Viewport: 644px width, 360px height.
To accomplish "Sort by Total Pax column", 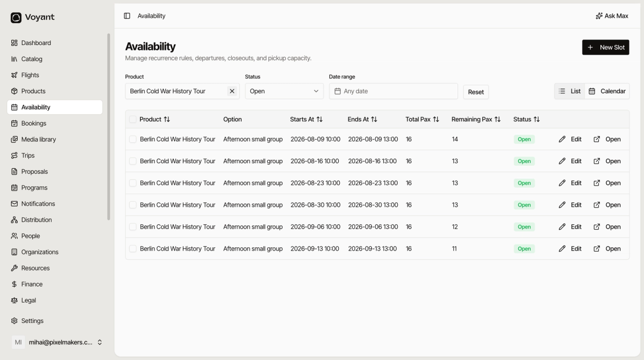I will pos(422,119).
